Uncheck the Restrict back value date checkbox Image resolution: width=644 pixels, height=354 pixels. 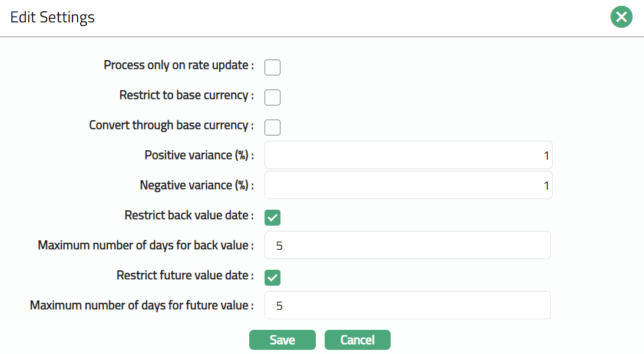(272, 217)
